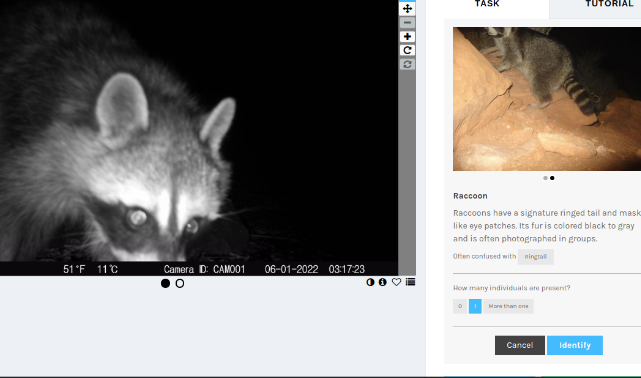Rotate the camera trap image

tap(407, 50)
